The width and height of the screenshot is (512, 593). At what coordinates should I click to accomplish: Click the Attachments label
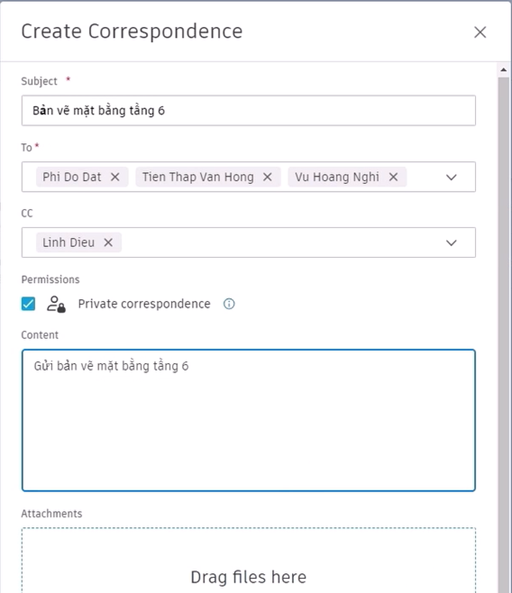click(51, 514)
